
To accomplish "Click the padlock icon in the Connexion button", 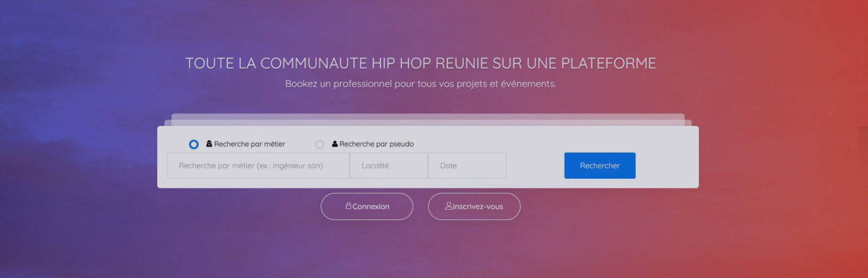I will coord(349,206).
